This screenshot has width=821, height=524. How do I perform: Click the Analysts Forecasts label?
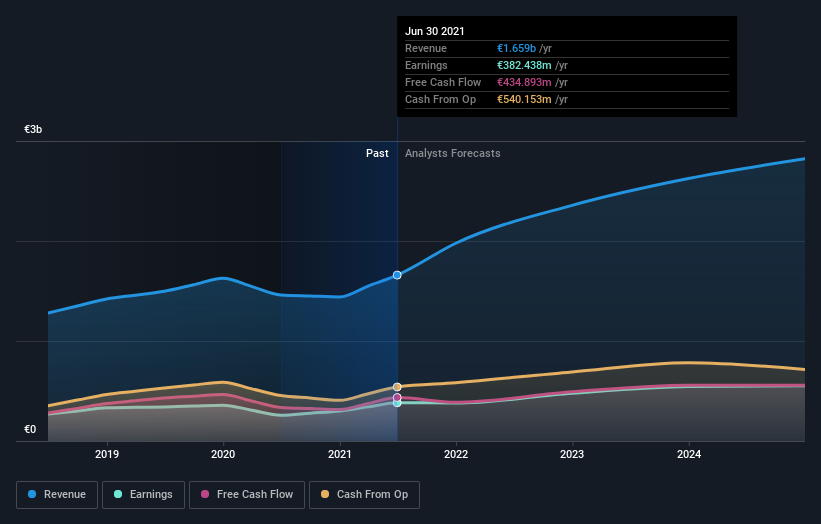[x=452, y=153]
